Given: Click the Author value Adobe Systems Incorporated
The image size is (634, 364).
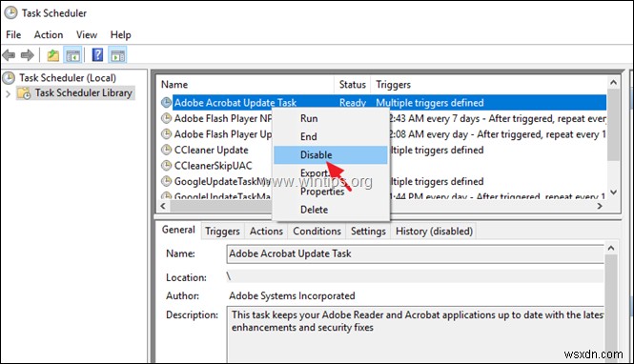Looking at the screenshot, I should (x=292, y=295).
